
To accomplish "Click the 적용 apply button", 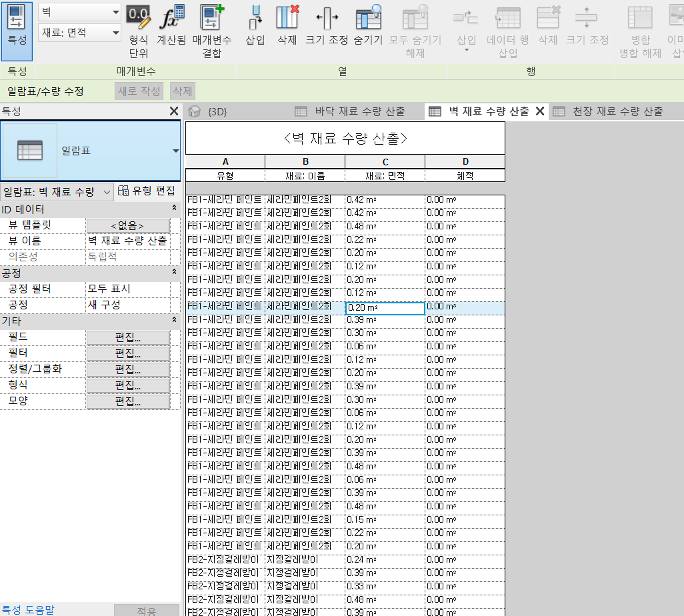I will (x=147, y=610).
